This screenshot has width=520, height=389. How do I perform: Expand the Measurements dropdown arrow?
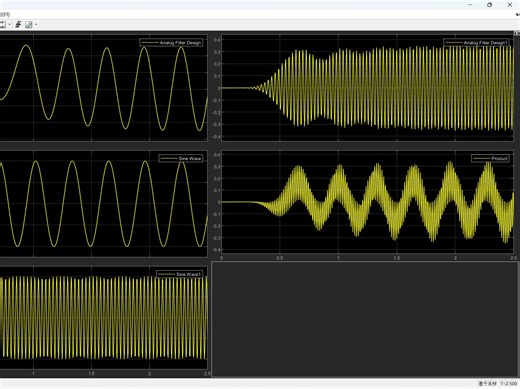36,24
